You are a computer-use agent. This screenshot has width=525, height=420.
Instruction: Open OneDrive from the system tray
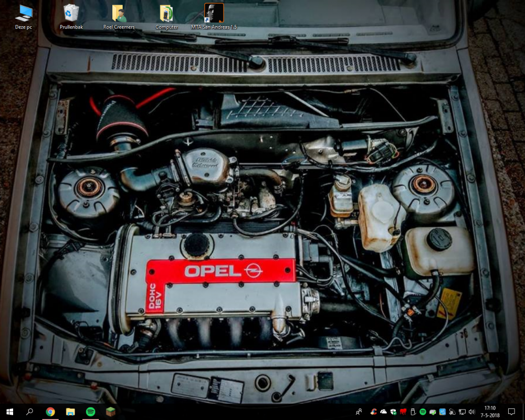click(383, 412)
